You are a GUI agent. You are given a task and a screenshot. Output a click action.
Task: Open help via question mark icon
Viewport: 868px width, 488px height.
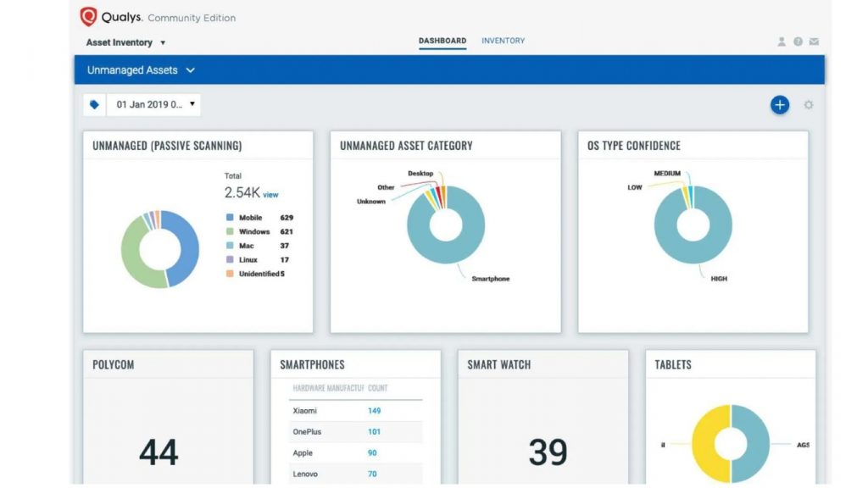coord(798,40)
